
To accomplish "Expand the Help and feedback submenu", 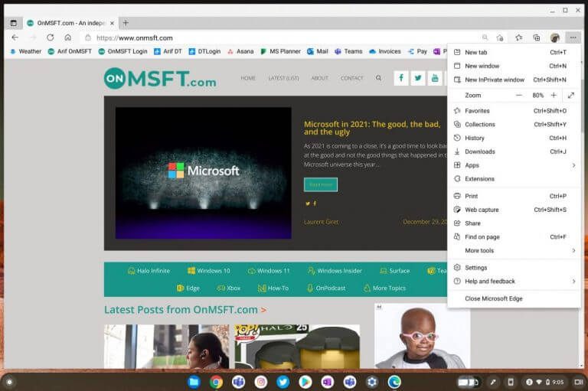I will click(x=514, y=281).
